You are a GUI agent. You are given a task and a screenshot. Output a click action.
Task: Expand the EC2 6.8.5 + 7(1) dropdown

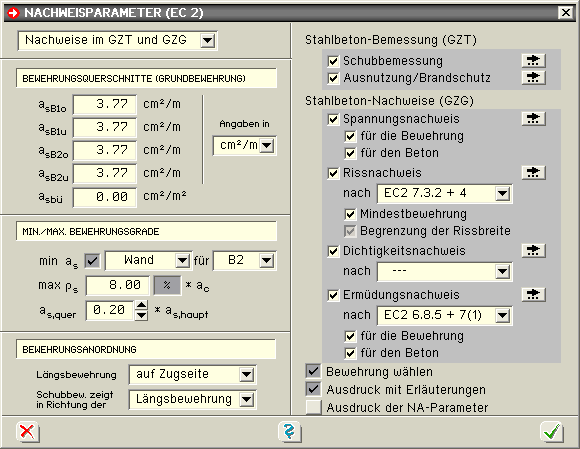502,315
